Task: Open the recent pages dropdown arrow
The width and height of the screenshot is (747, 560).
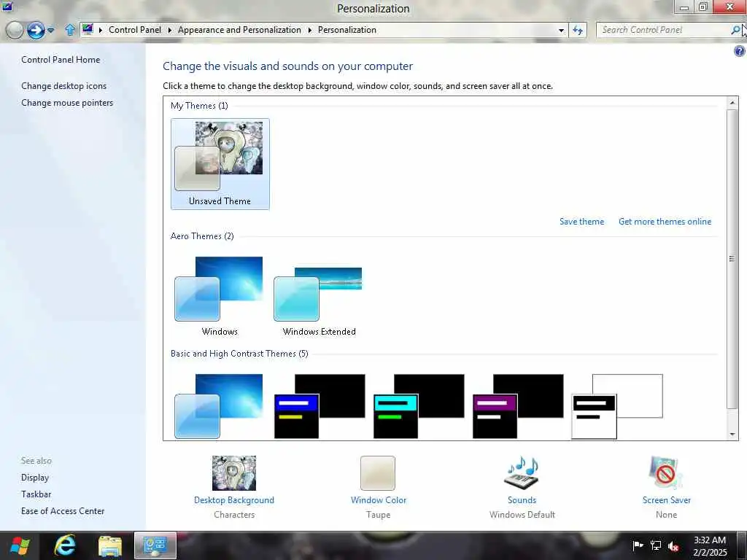Action: tap(51, 31)
